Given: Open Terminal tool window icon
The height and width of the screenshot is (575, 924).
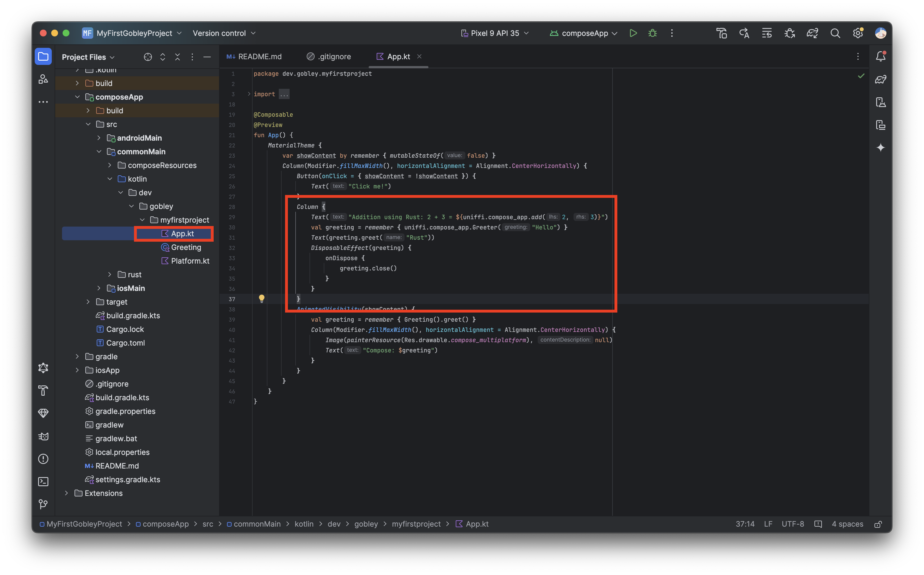Looking at the screenshot, I should tap(43, 481).
